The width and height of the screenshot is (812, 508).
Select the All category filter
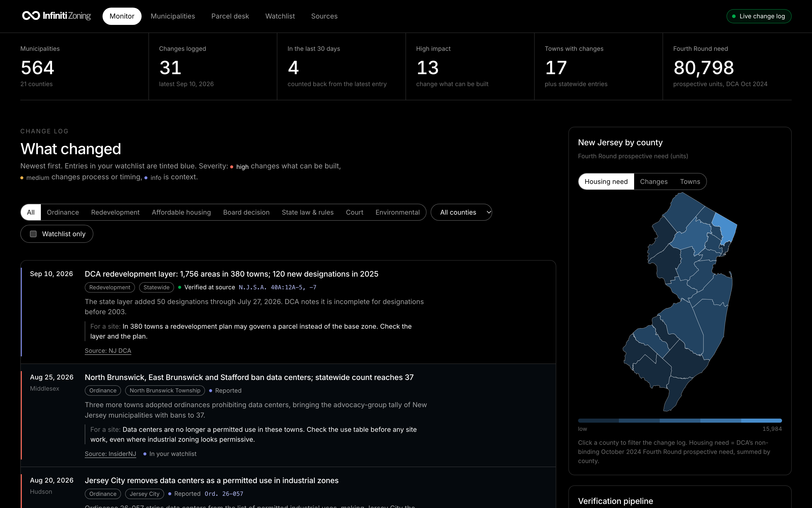coord(31,212)
